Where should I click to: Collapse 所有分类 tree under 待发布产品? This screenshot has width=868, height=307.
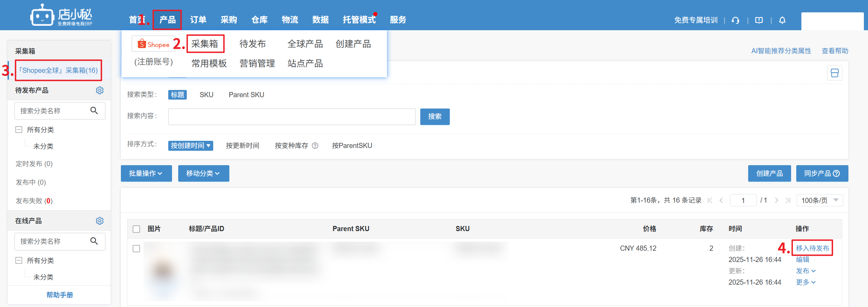[x=19, y=130]
